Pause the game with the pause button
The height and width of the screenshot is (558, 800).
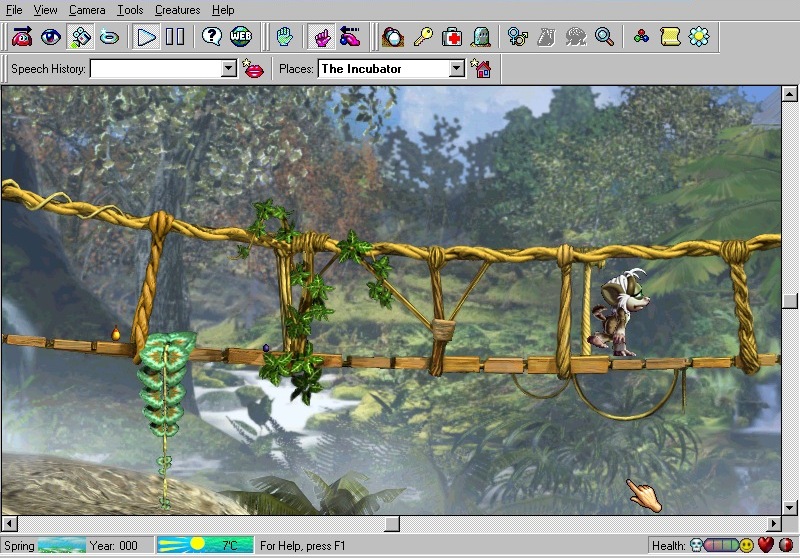[x=175, y=37]
